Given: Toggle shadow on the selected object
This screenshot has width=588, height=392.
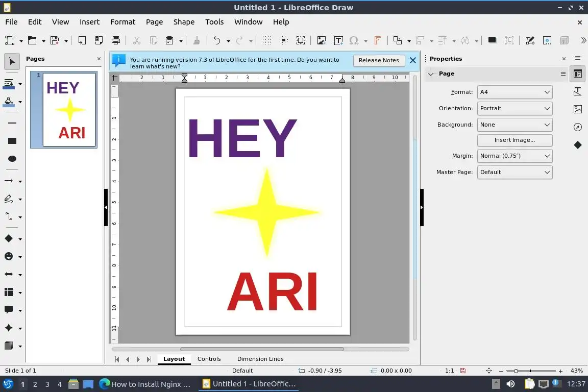Looking at the screenshot, I should point(492,41).
